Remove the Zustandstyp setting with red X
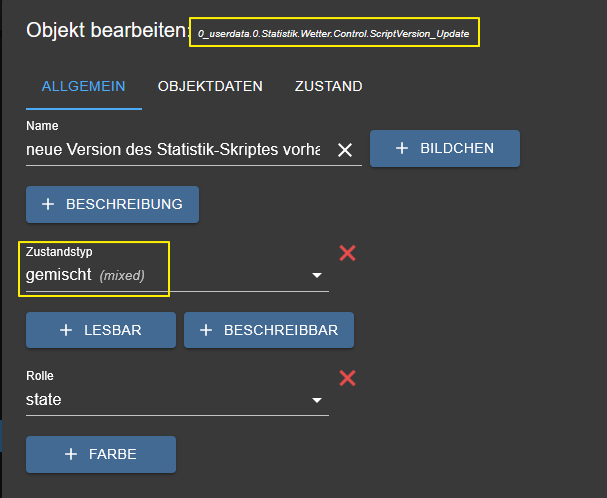This screenshot has height=498, width=607. coord(347,252)
